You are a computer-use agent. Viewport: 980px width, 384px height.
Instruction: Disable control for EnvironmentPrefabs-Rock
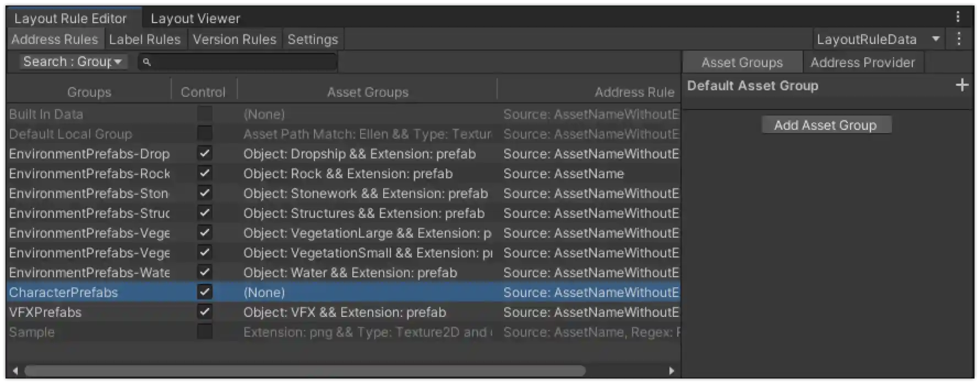204,173
